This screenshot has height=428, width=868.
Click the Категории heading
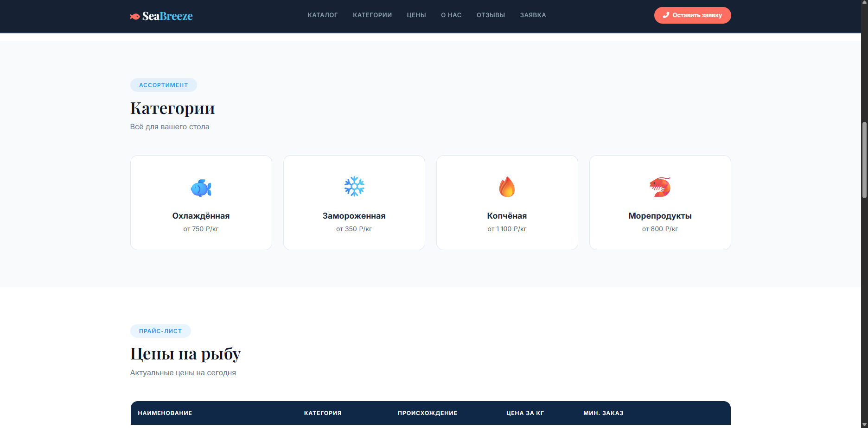coord(172,108)
